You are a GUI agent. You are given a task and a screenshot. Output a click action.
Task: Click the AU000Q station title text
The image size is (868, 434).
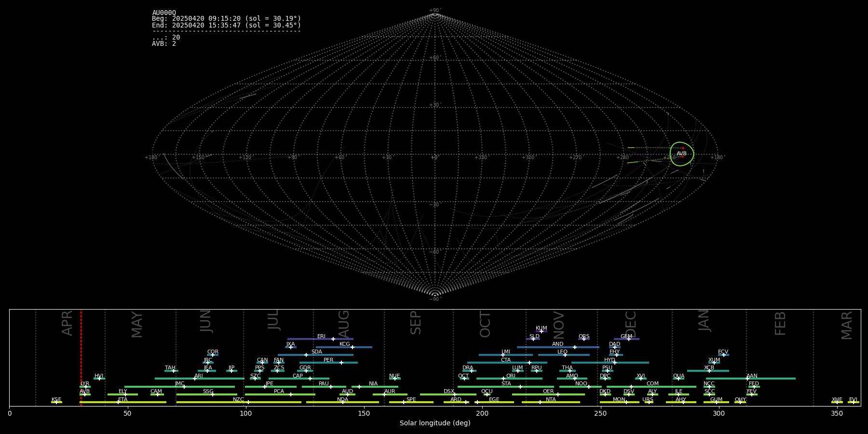(164, 13)
